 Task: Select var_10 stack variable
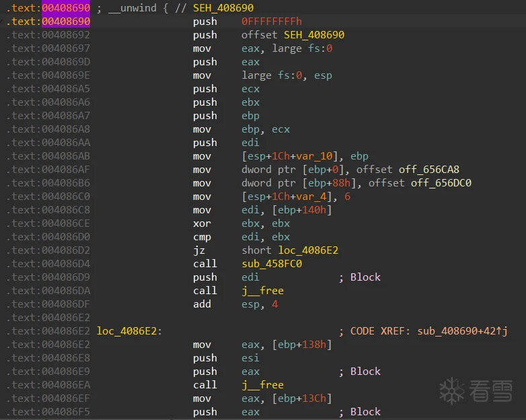[314, 156]
